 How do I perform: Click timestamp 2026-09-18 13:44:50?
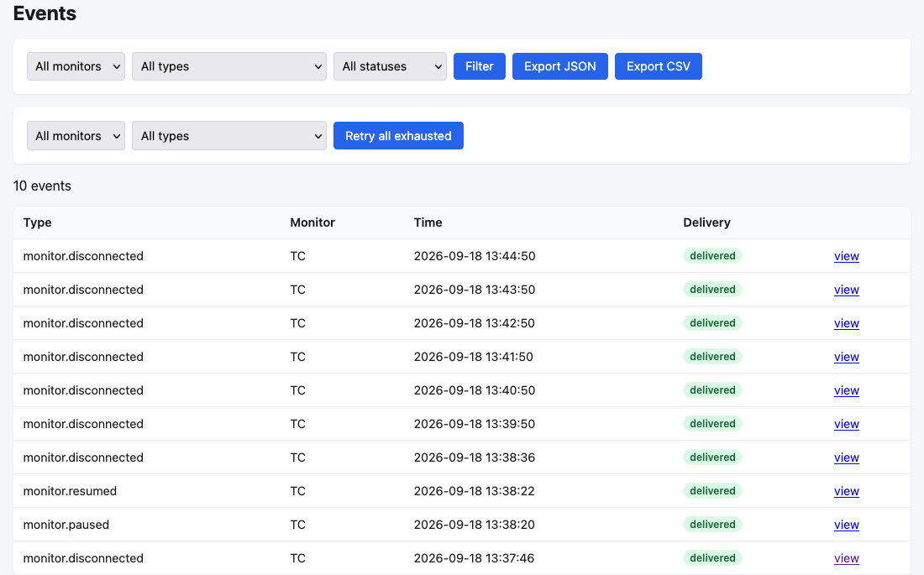click(x=475, y=256)
